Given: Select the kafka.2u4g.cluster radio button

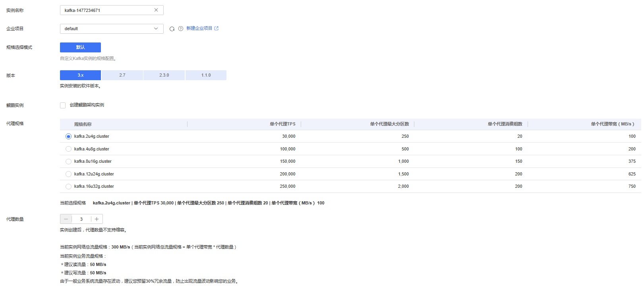Looking at the screenshot, I should click(68, 137).
